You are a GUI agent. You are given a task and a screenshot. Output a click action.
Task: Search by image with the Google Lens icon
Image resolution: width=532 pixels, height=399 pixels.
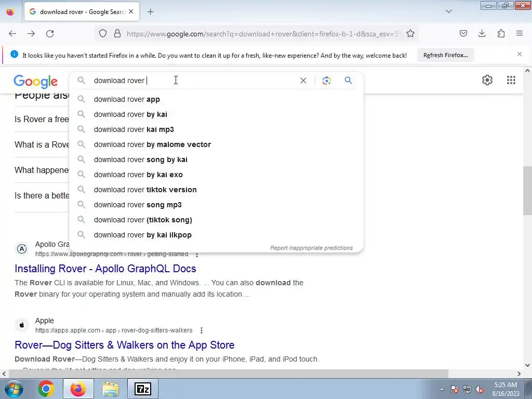click(326, 81)
